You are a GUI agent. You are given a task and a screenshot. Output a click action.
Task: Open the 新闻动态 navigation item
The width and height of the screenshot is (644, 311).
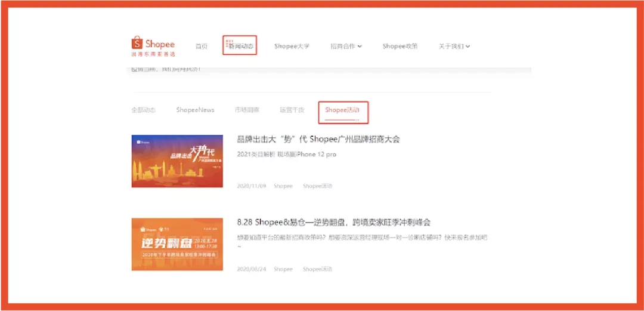click(x=240, y=46)
